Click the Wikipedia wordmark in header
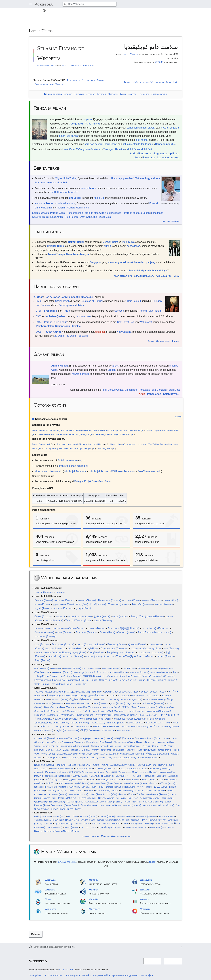The image size is (211, 980). point(44,4)
